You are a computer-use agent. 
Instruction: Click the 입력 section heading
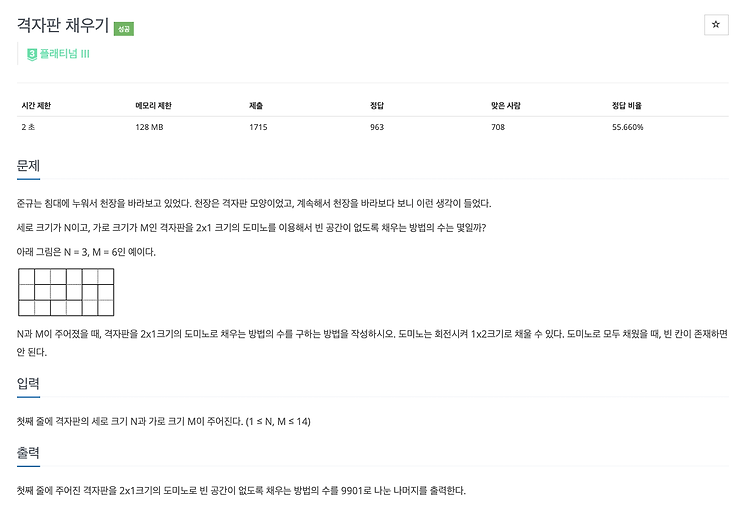point(28,383)
